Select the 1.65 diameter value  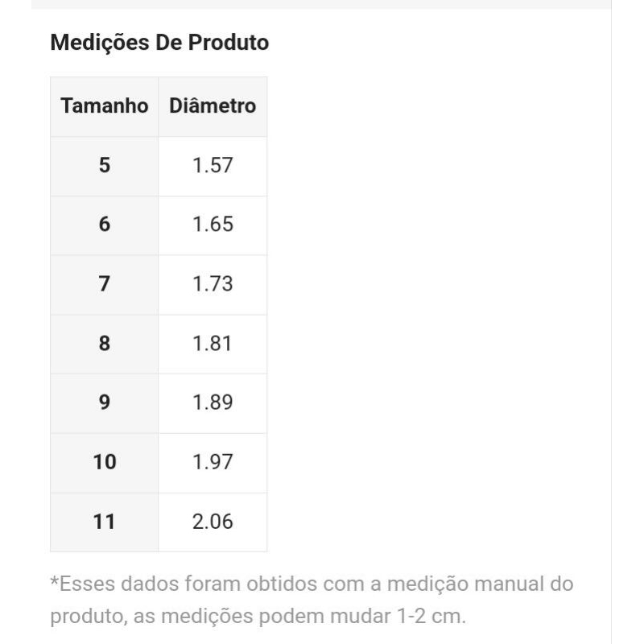213,225
